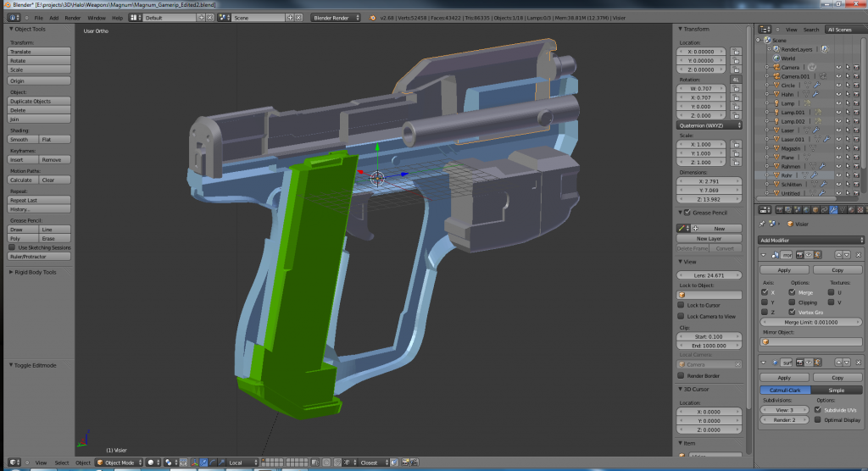Expand the Magazin object in outliner
The width and height of the screenshot is (868, 471).
[767, 148]
